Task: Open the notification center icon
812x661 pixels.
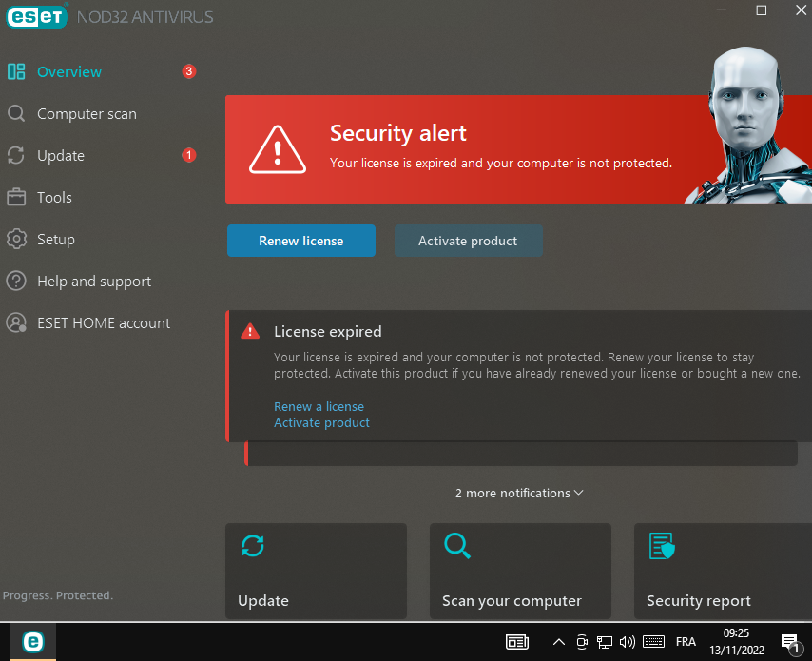Action: click(x=790, y=643)
